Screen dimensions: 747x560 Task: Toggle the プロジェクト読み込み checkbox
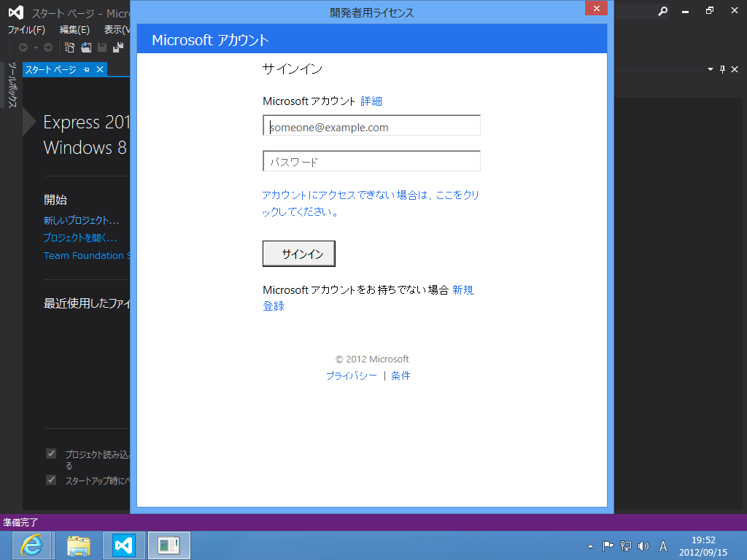pos(51,454)
